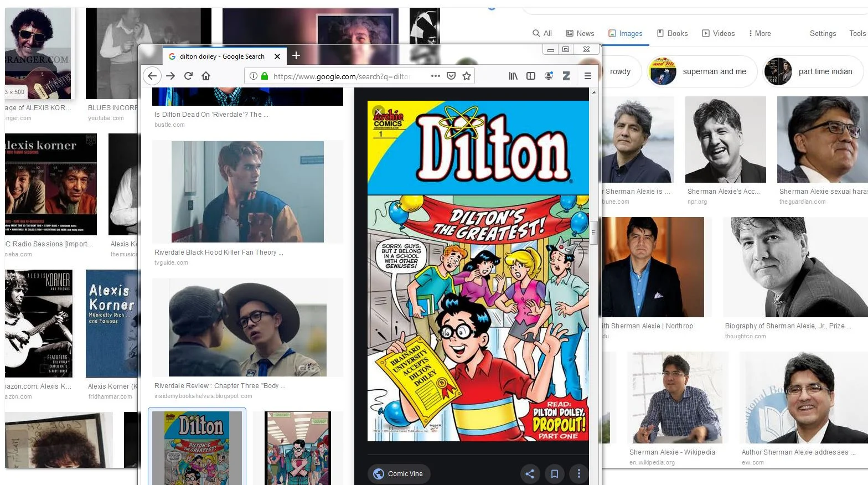868x485 pixels.
Task: Open the theguardian.com Sherman Alexie photo
Action: (x=823, y=140)
